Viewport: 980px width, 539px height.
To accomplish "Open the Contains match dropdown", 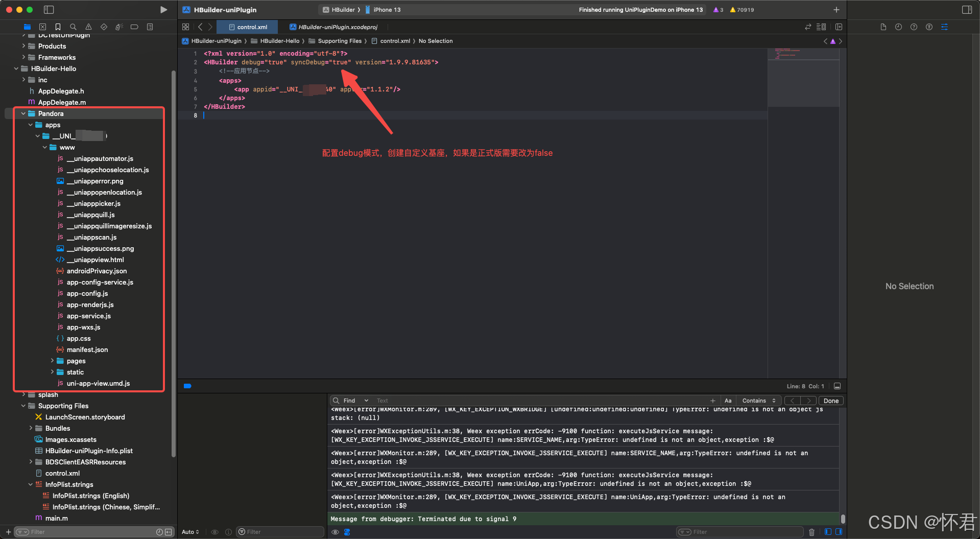I will coord(759,401).
